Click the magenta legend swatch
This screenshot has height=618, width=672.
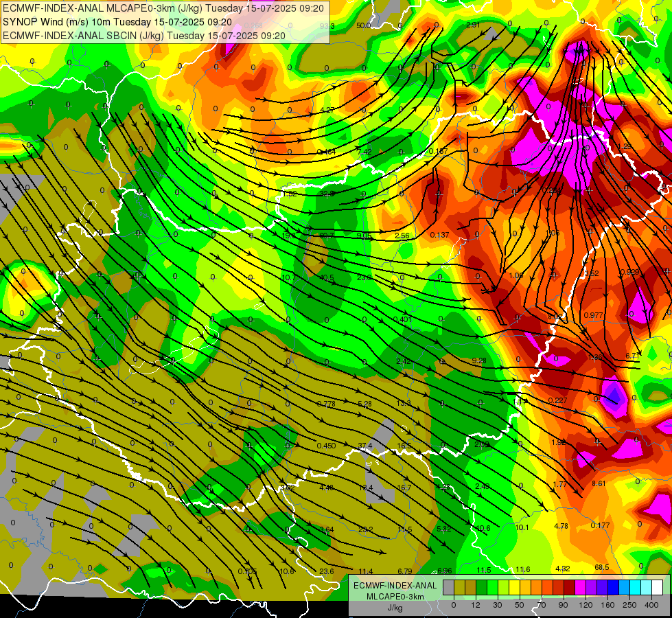coord(581,588)
